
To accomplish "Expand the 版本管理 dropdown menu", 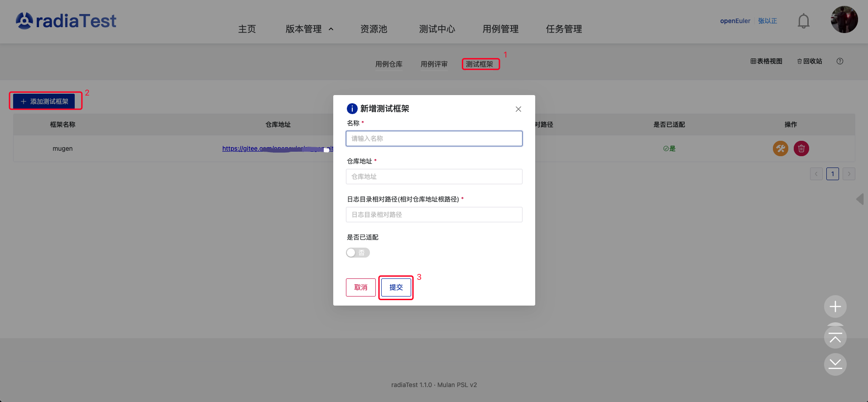I will (310, 29).
